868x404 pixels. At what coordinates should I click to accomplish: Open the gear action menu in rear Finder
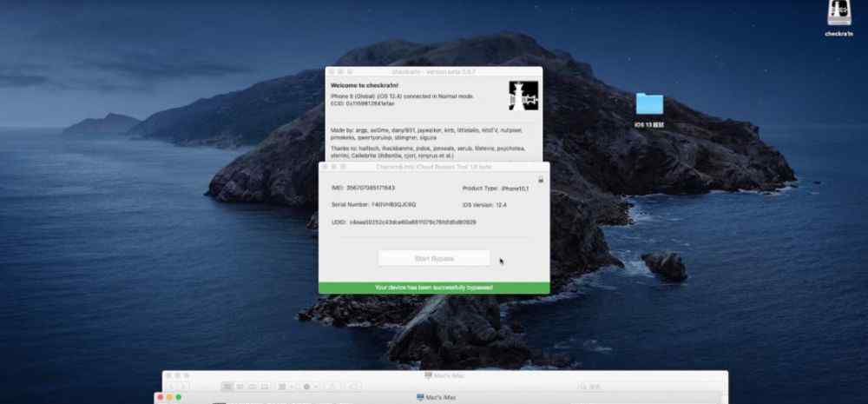(x=310, y=387)
